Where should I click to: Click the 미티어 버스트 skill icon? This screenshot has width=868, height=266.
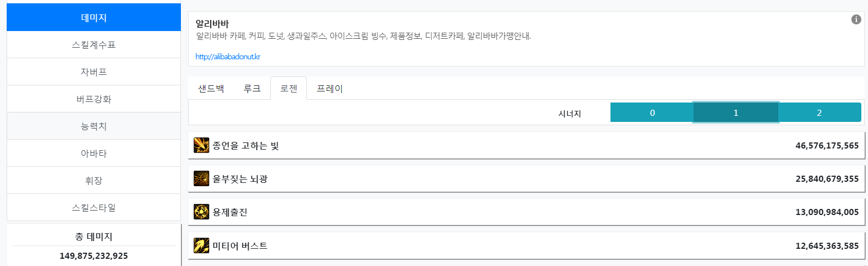tap(201, 245)
